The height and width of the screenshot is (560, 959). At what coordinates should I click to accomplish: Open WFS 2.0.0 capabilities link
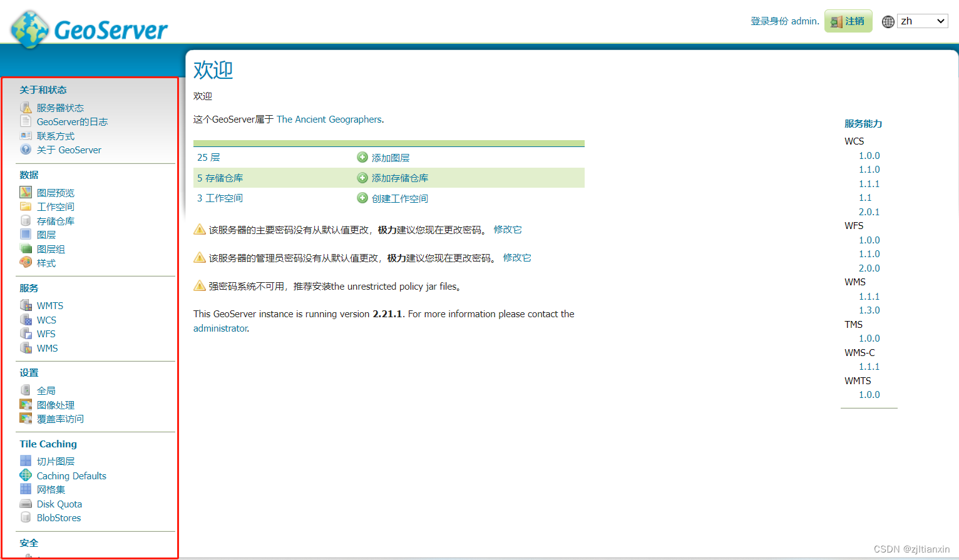[x=869, y=268]
